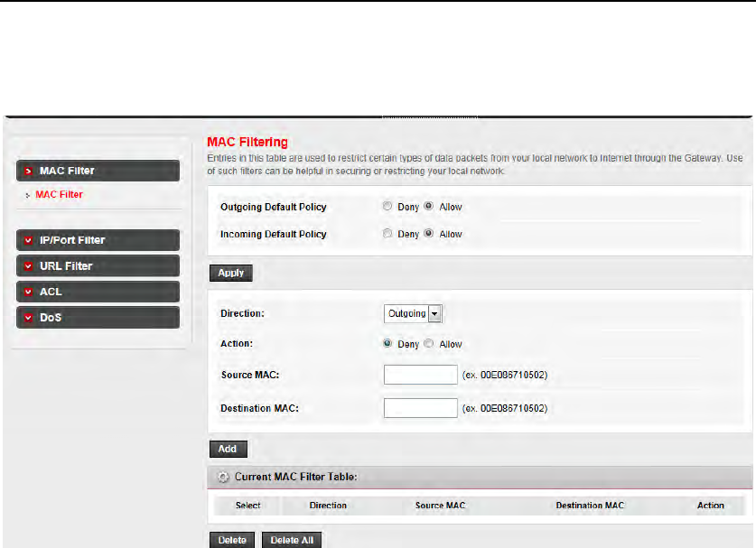Image resolution: width=756 pixels, height=548 pixels.
Task: Click the Current MAC Filter Table gear icon
Action: point(223,478)
